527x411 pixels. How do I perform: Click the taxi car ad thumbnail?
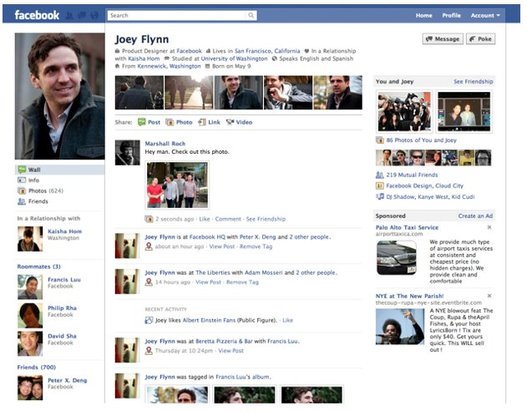397,258
